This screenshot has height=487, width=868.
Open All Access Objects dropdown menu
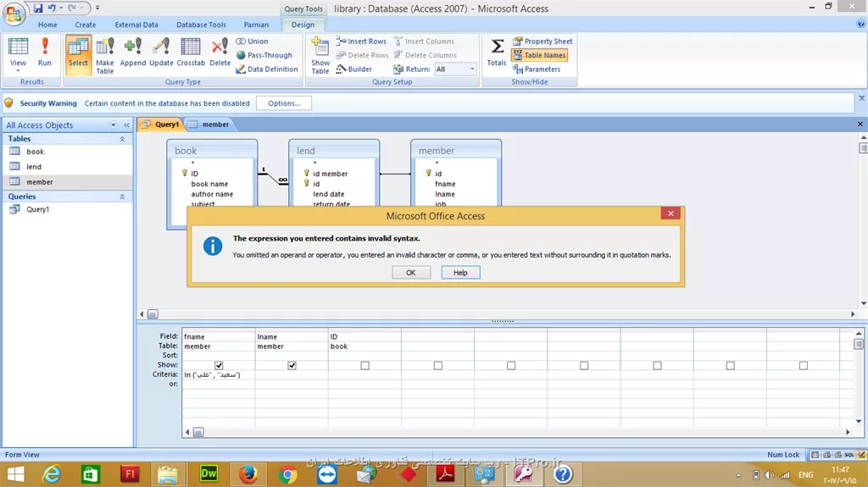click(114, 125)
